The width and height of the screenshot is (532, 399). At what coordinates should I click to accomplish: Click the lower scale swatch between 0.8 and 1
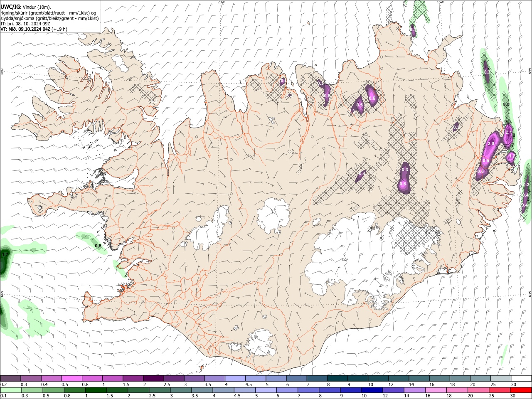[74, 390]
